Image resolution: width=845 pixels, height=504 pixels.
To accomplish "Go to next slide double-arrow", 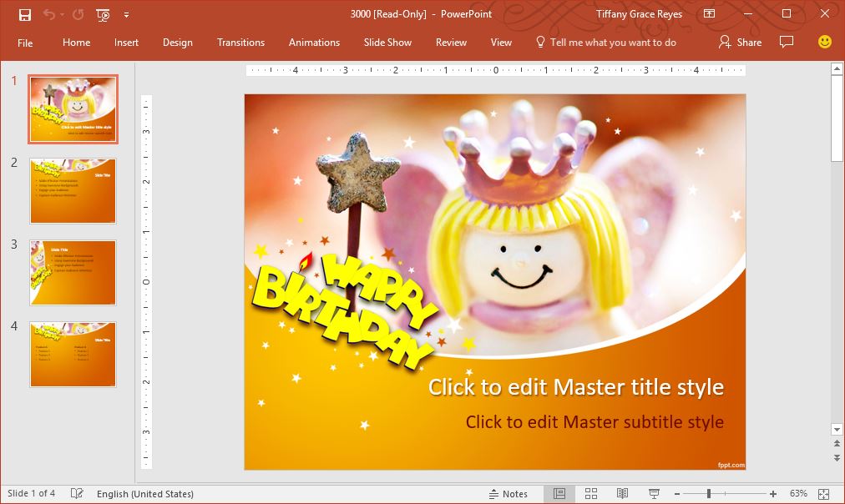I will [x=837, y=458].
